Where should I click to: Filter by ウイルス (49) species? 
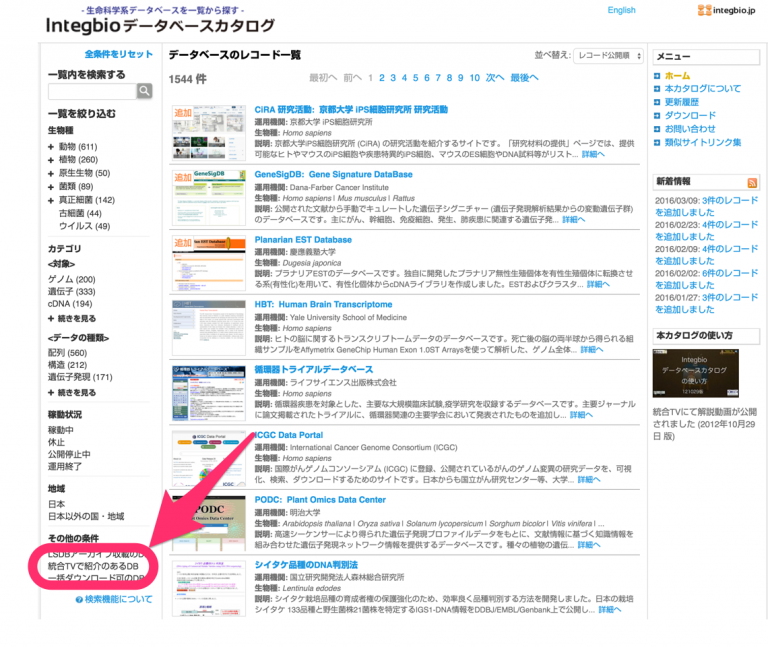(84, 226)
